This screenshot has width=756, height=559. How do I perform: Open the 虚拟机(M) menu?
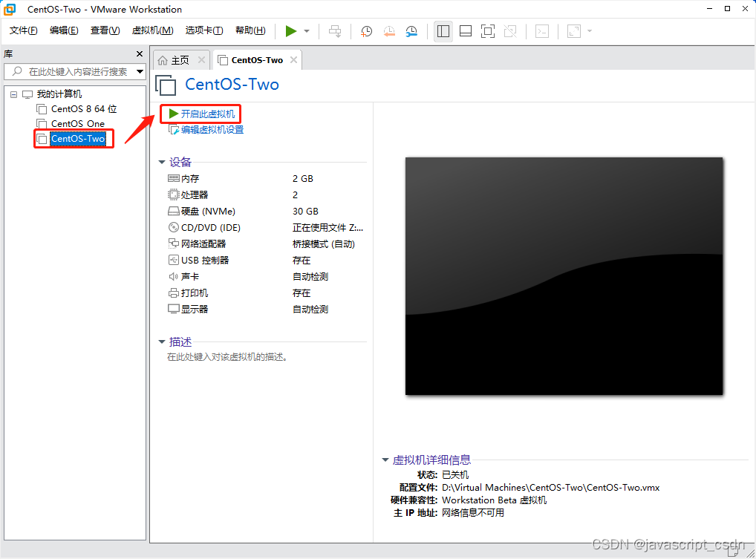tap(152, 30)
